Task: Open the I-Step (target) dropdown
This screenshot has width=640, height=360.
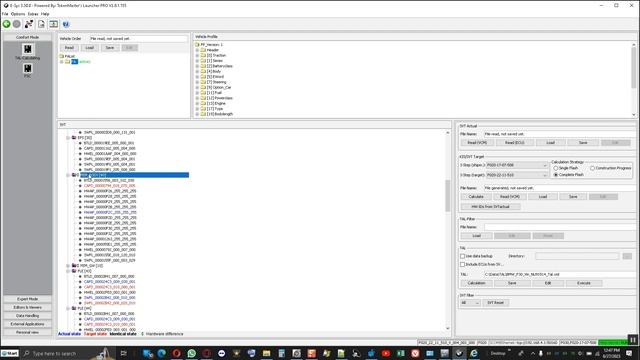Action: [x=517, y=175]
